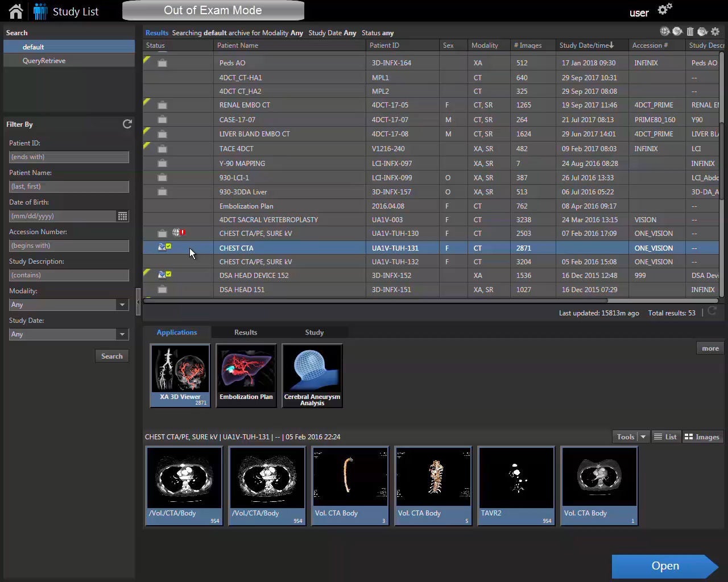Focus the Patient ID filter field
The width and height of the screenshot is (728, 582).
click(x=69, y=157)
